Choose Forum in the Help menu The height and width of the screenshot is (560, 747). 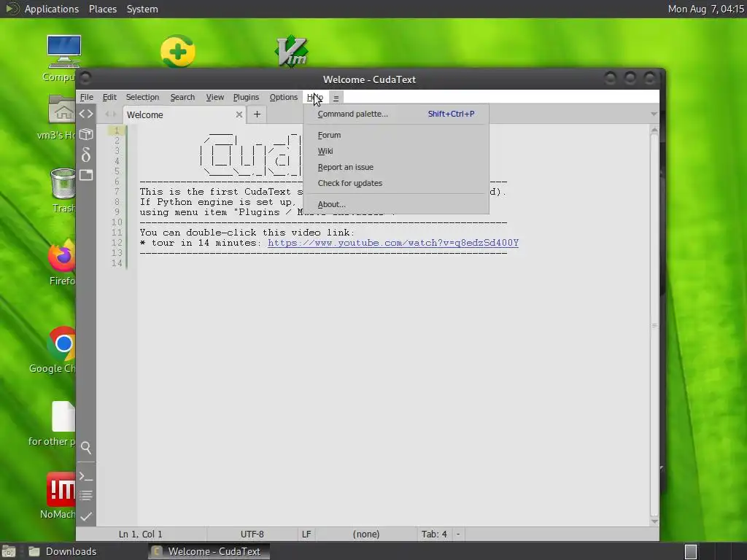(x=396, y=135)
